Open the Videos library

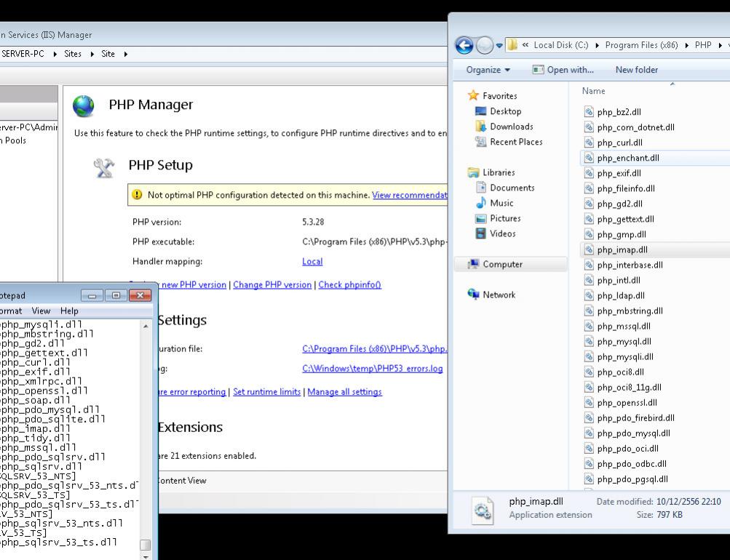tap(496, 234)
